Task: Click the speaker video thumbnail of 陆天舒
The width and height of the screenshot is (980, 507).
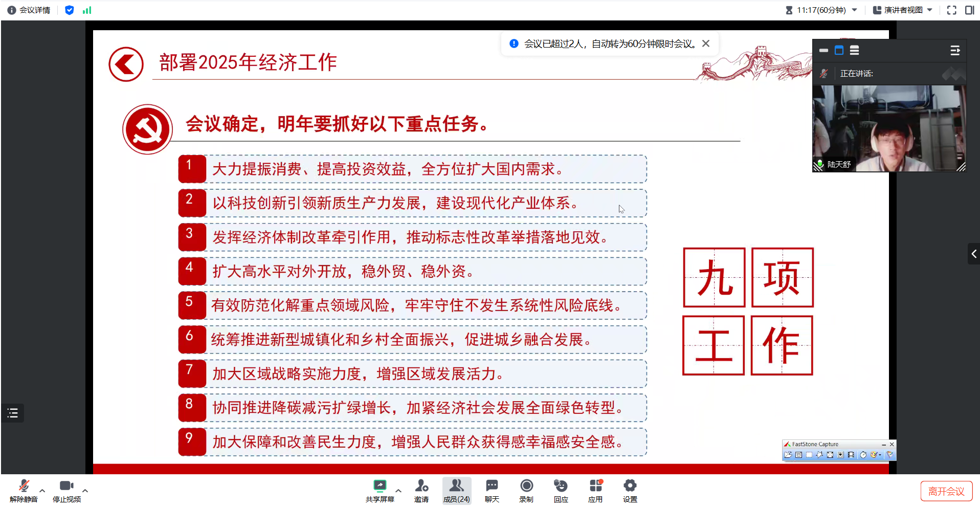Action: click(x=889, y=128)
